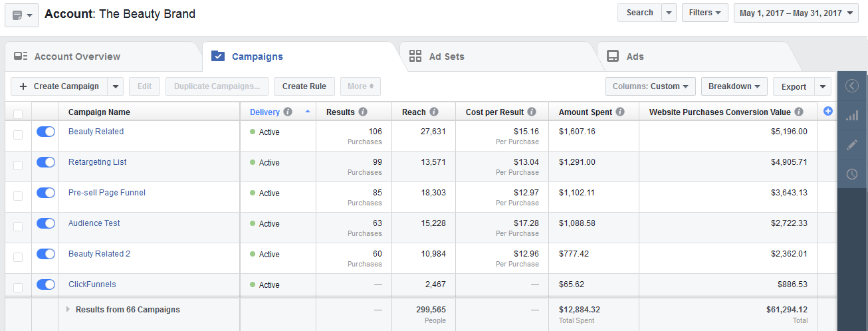Screen dimensions: 868x331
Task: Open the Columns: Custom dropdown
Action: (x=650, y=86)
